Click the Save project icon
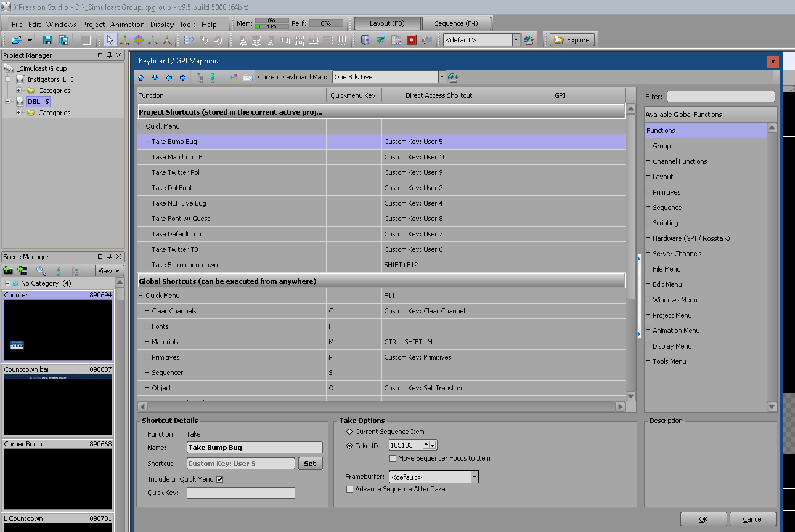The height and width of the screenshot is (532, 795). [x=47, y=40]
